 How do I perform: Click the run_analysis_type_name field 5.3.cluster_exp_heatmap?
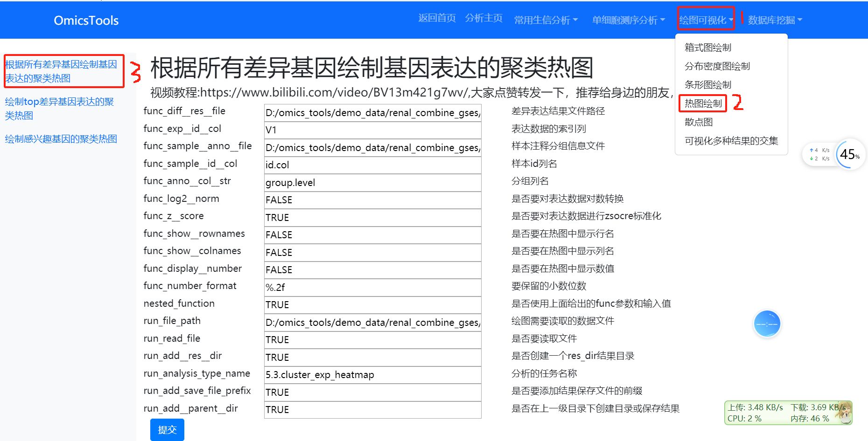click(372, 375)
